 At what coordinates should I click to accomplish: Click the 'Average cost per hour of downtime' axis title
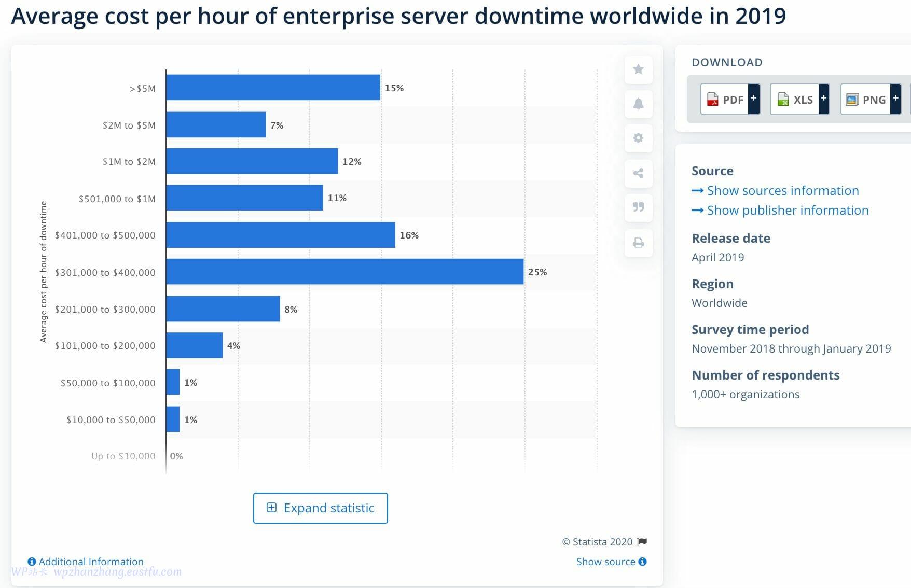(x=44, y=272)
